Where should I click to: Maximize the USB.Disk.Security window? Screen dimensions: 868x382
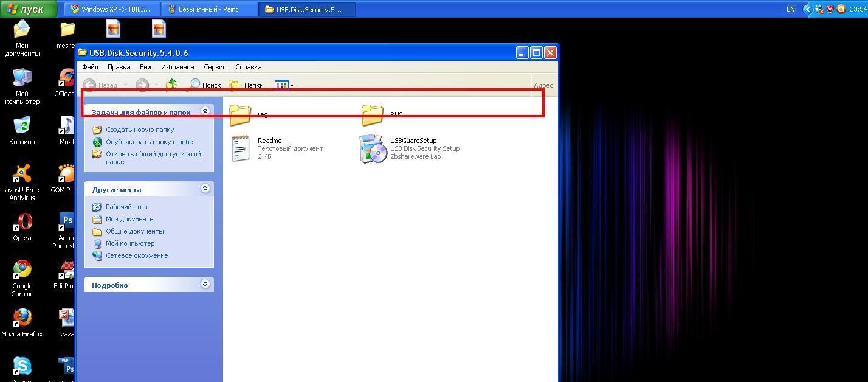click(536, 53)
